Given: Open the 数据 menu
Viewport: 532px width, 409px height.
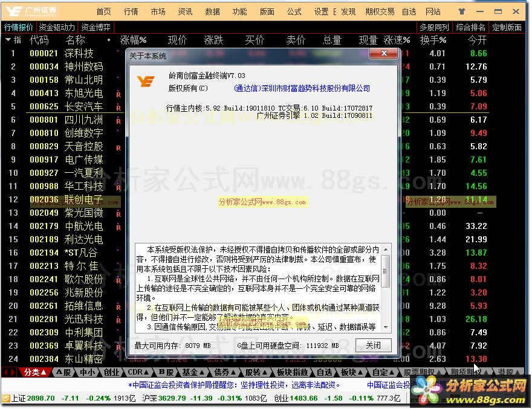Looking at the screenshot, I should pos(212,12).
